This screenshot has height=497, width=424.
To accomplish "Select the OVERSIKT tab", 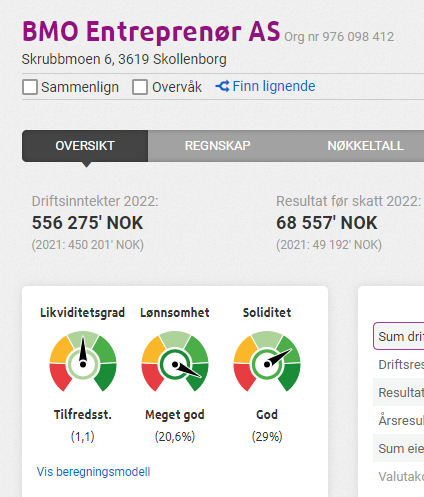I will [85, 146].
